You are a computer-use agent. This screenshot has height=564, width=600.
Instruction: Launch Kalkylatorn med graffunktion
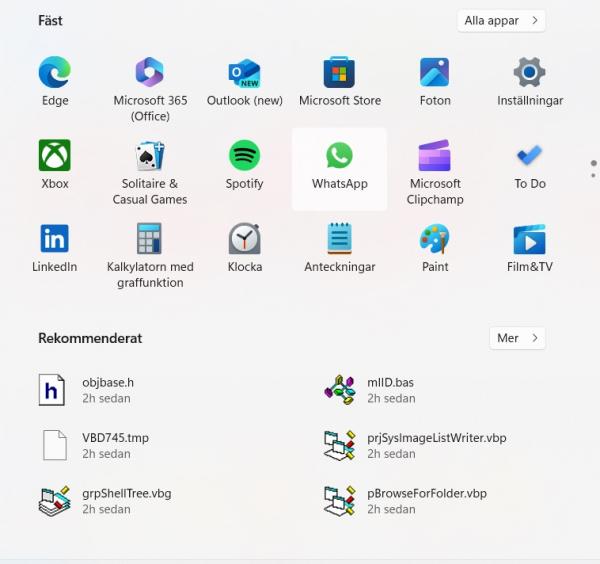[150, 239]
